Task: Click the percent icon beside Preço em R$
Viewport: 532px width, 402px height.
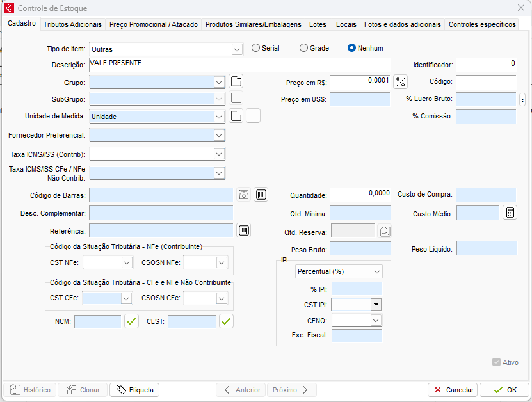Action: [400, 82]
